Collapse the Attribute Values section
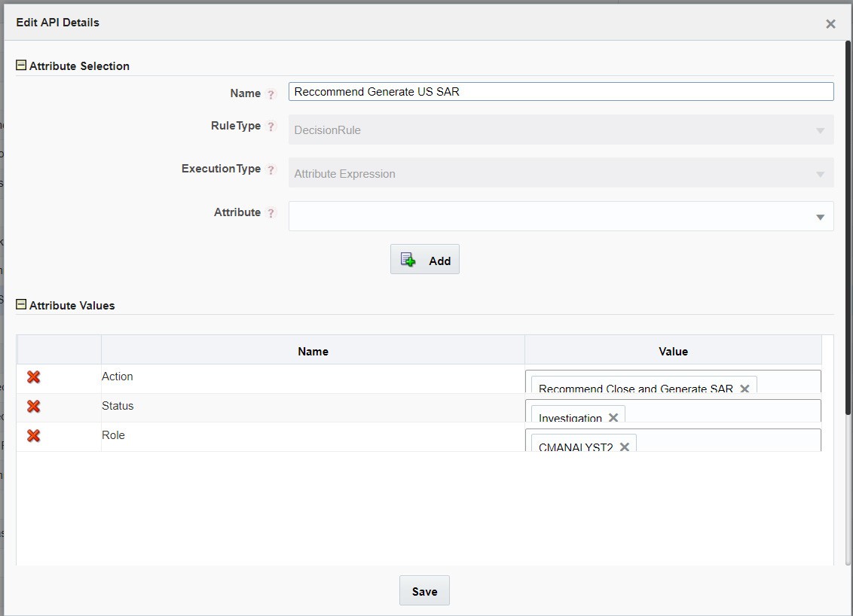Viewport: 853px width, 616px height. coord(20,305)
